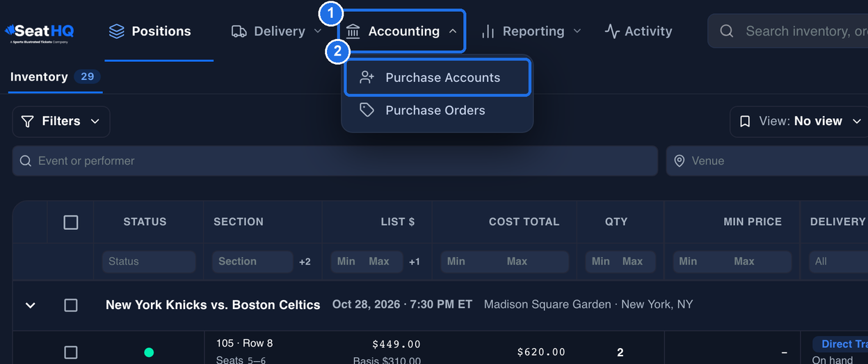Select Purchase Accounts menu item

[437, 77]
